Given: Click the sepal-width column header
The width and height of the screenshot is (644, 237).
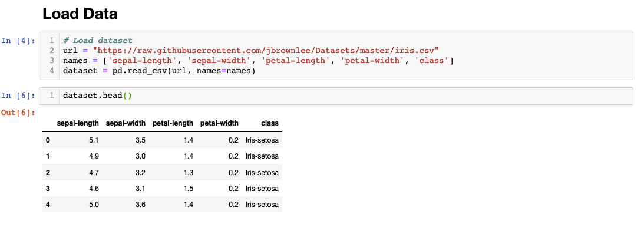Looking at the screenshot, I should tap(126, 123).
